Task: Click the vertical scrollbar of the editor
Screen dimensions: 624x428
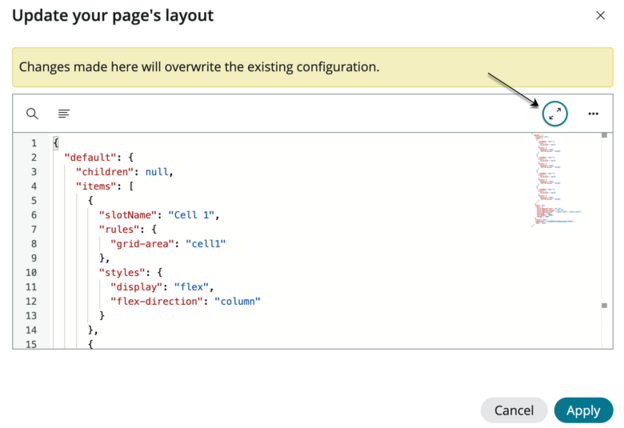Action: coord(604,240)
